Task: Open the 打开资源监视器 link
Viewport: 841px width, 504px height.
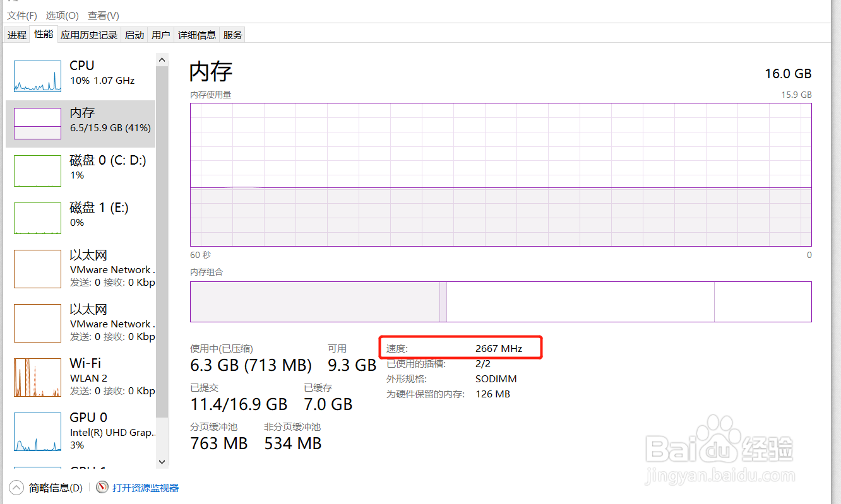Action: [146, 488]
